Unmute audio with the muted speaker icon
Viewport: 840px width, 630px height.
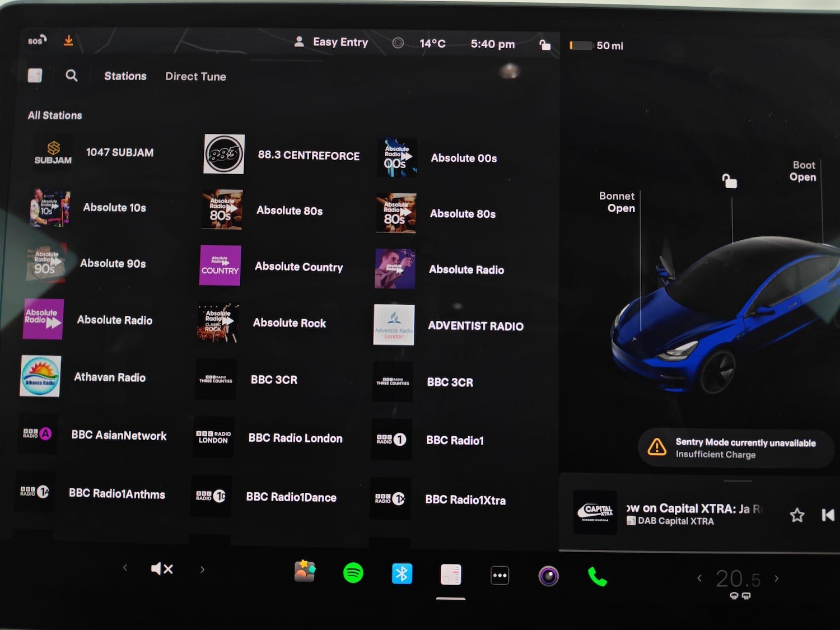click(162, 569)
